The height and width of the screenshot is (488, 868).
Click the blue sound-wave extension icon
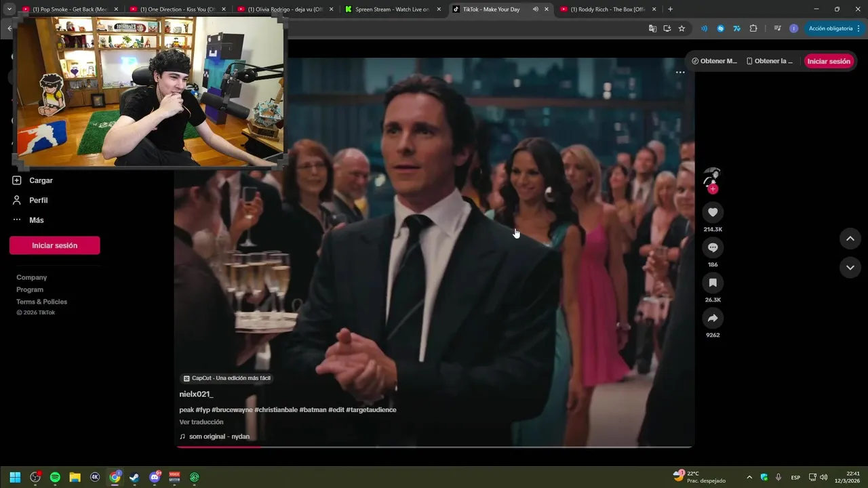click(704, 28)
